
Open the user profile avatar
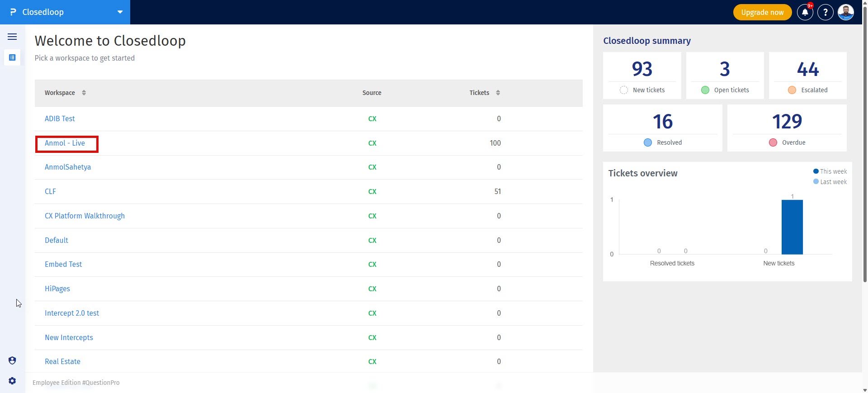pos(846,12)
